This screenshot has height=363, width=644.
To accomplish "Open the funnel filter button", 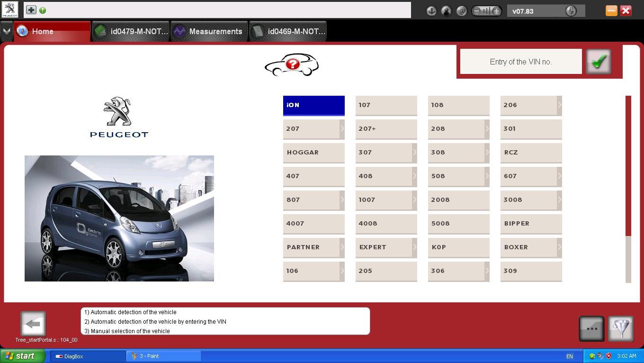I will (x=621, y=328).
